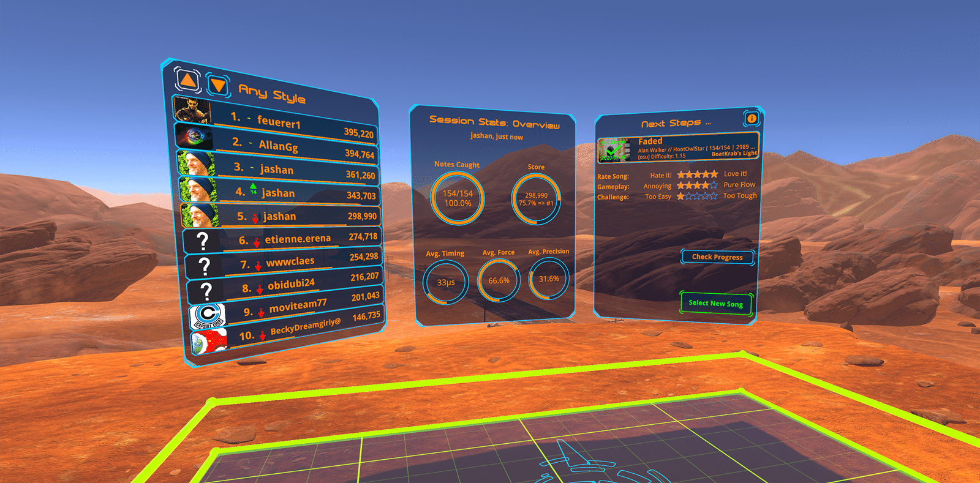Rate Gameplay with the fourth star
The height and width of the screenshot is (483, 980).
coord(705,185)
